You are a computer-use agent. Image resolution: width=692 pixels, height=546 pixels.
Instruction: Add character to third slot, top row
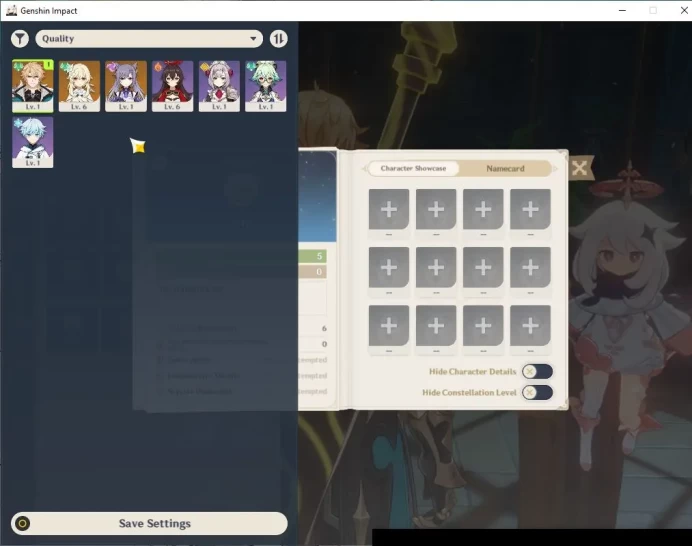(x=483, y=209)
